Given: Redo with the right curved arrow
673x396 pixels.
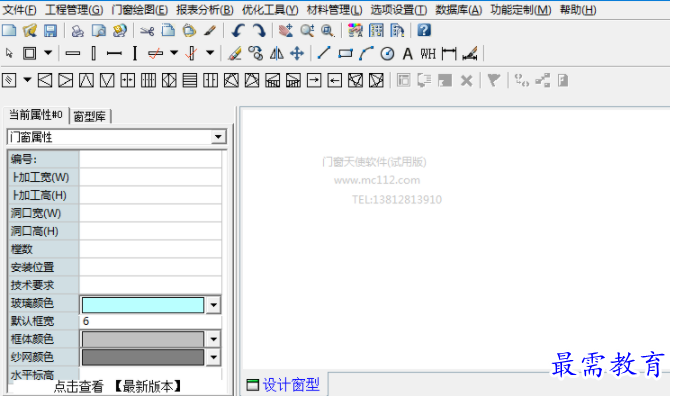Looking at the screenshot, I should tap(258, 30).
